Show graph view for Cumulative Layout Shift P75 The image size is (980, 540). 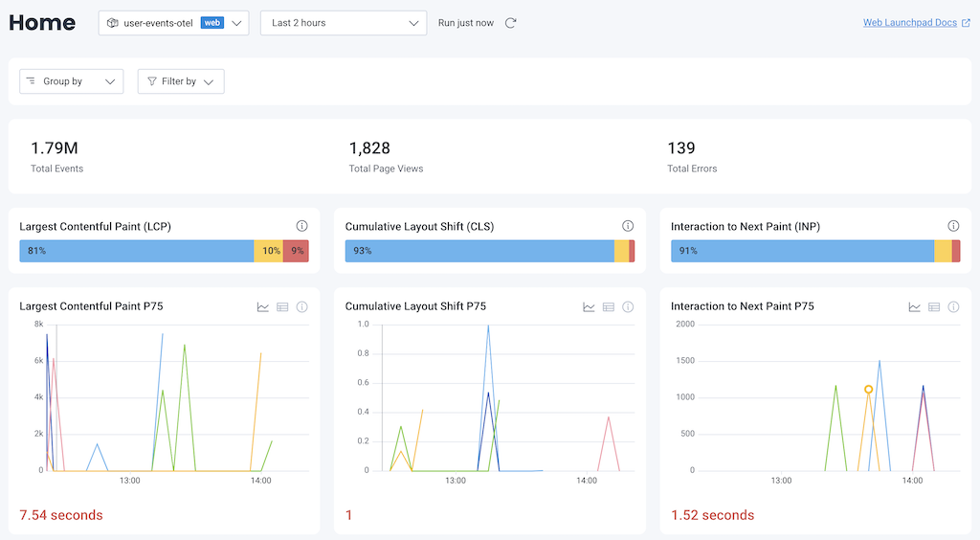[x=589, y=307]
